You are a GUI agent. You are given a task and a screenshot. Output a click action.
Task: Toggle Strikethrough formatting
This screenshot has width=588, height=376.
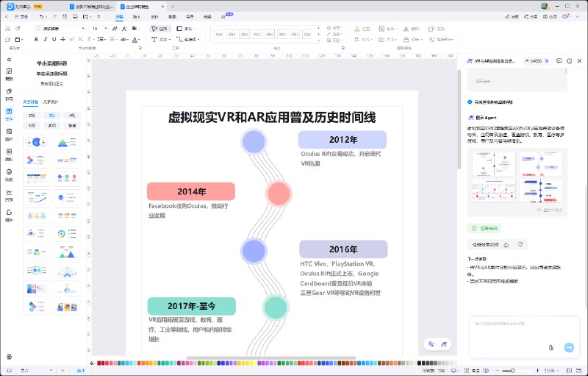tap(62, 40)
